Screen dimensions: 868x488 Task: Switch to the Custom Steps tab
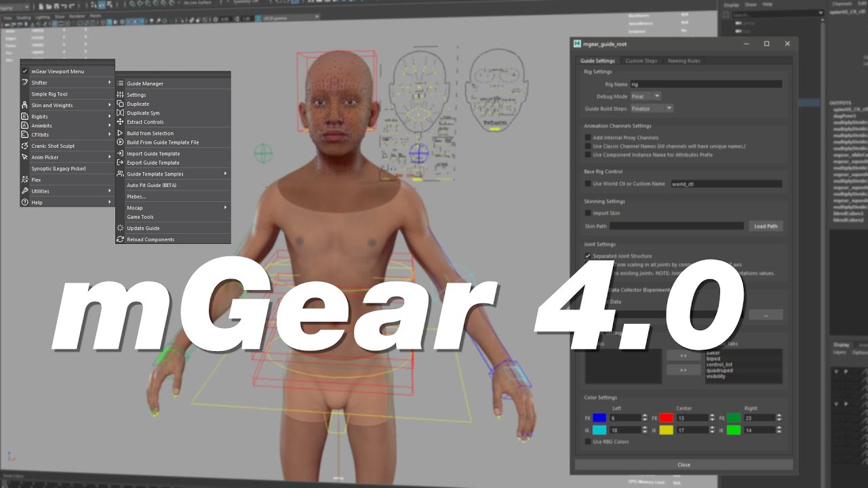pyautogui.click(x=641, y=61)
